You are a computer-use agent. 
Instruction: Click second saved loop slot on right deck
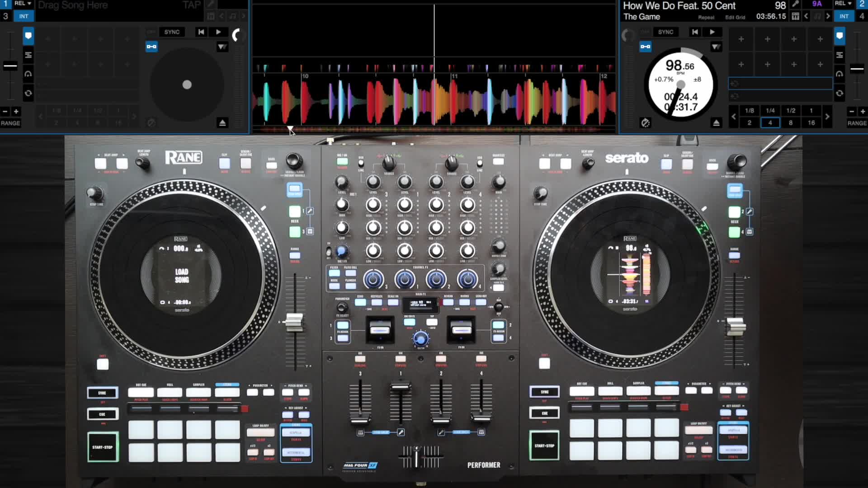[780, 96]
